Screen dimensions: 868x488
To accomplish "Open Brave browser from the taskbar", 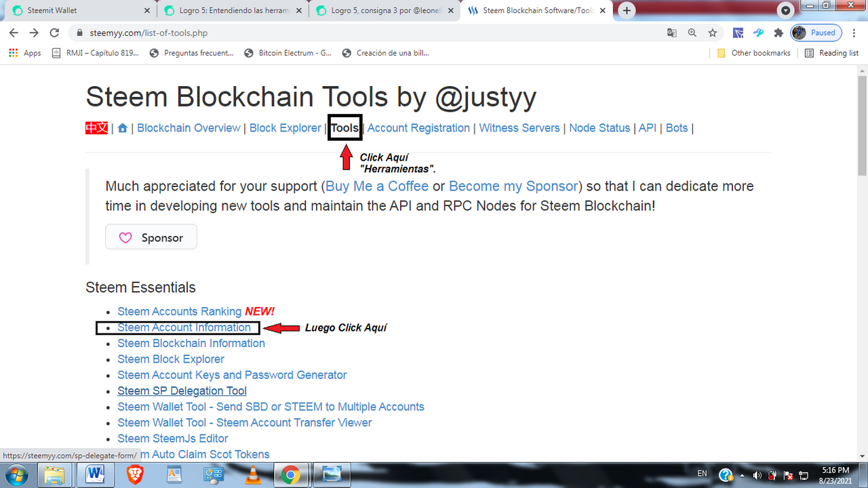I will 135,475.
